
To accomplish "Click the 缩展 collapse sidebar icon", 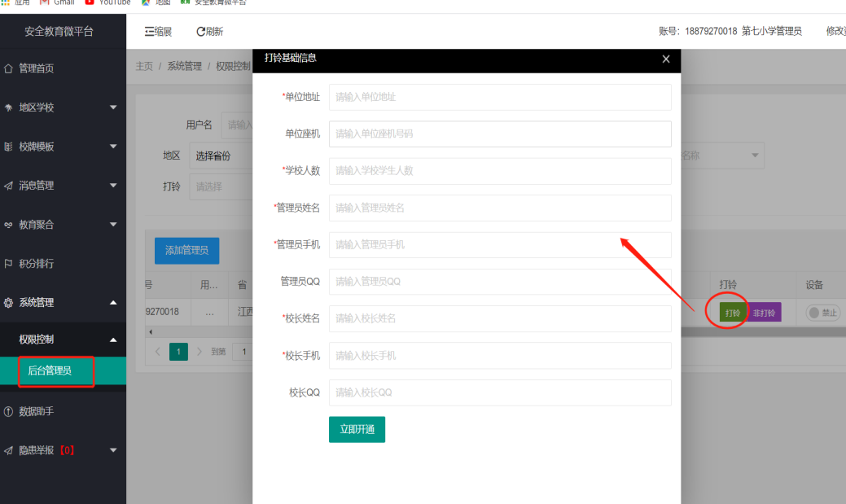I will (150, 31).
